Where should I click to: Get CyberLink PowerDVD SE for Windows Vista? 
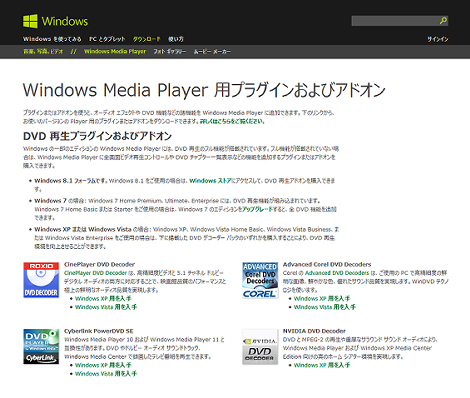(x=106, y=374)
